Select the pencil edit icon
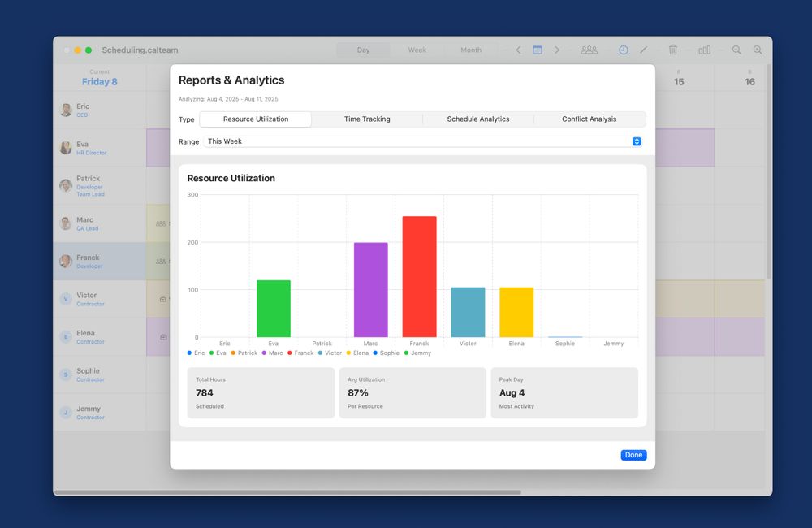The height and width of the screenshot is (528, 812). (x=644, y=50)
